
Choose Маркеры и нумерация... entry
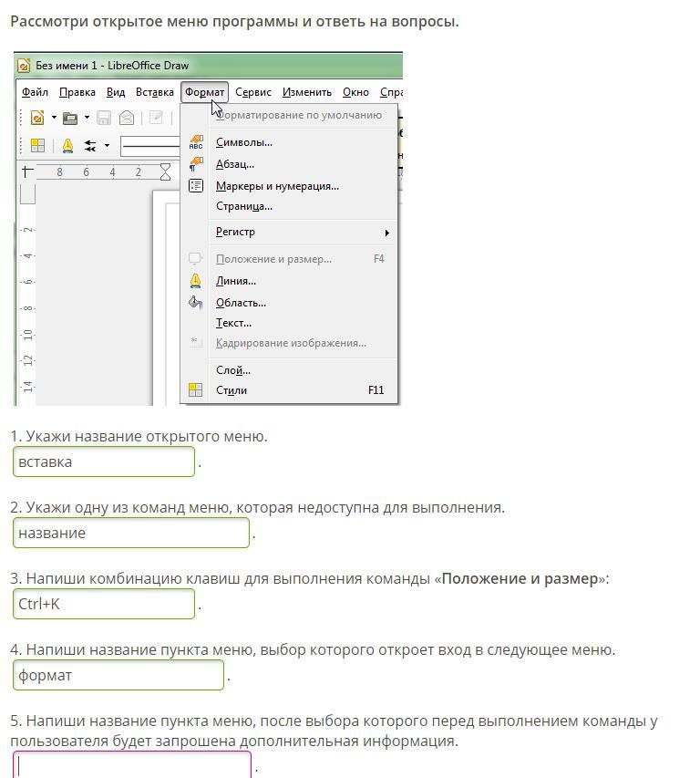(x=290, y=186)
